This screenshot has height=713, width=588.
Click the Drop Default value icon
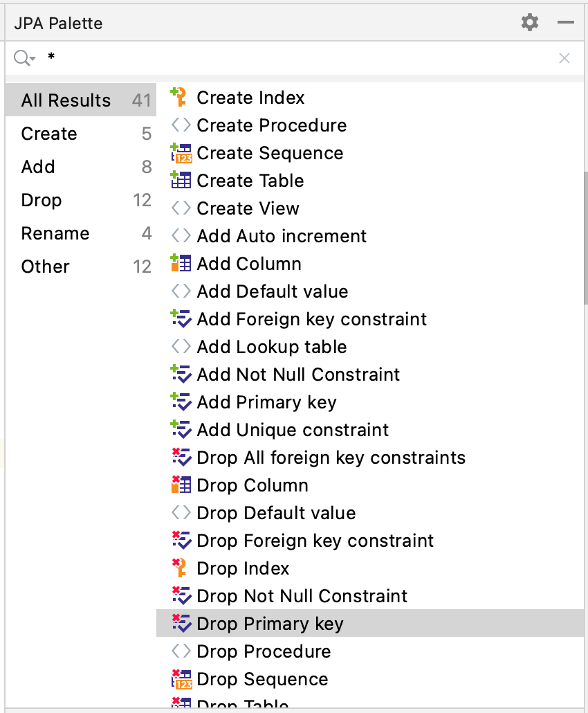click(x=181, y=513)
